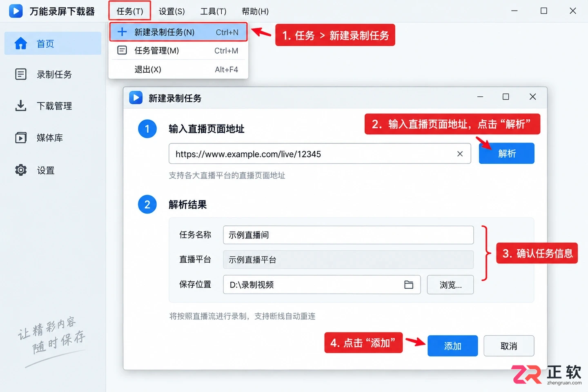
Task: Focus the live page URL input field
Action: coord(320,154)
